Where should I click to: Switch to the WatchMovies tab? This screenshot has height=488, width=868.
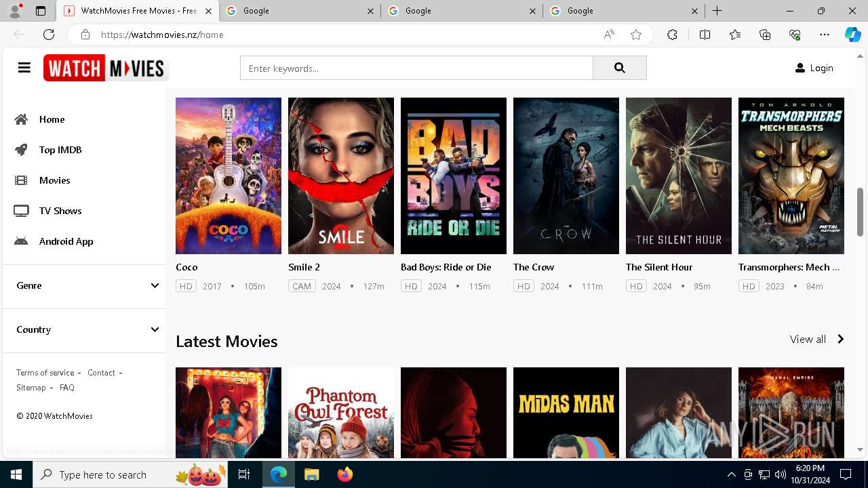click(137, 11)
